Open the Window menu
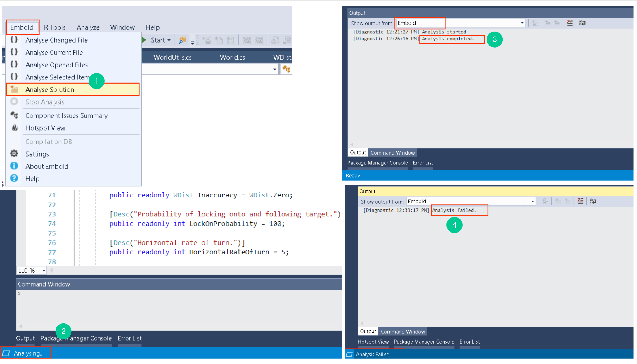 [122, 27]
